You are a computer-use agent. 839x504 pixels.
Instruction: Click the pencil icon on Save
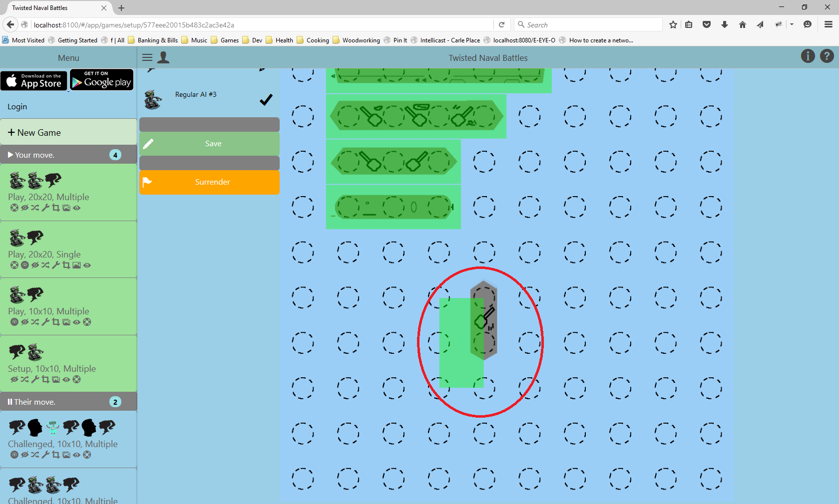[148, 144]
